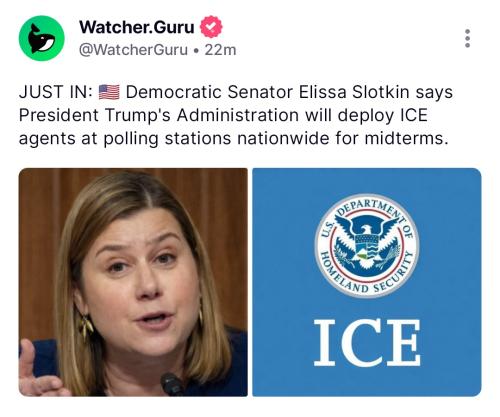Viewport: 500px width, 417px height.
Task: Click "President Trump's Administration" in the post
Action: click(x=159, y=115)
